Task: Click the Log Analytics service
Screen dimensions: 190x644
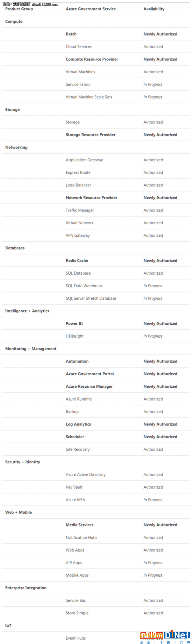Action: (79, 424)
